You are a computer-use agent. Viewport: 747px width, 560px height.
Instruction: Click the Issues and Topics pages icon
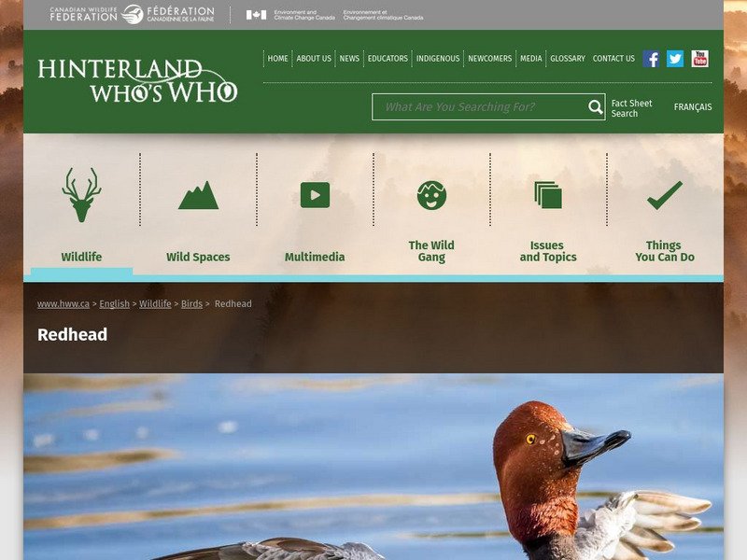pyautogui.click(x=548, y=195)
